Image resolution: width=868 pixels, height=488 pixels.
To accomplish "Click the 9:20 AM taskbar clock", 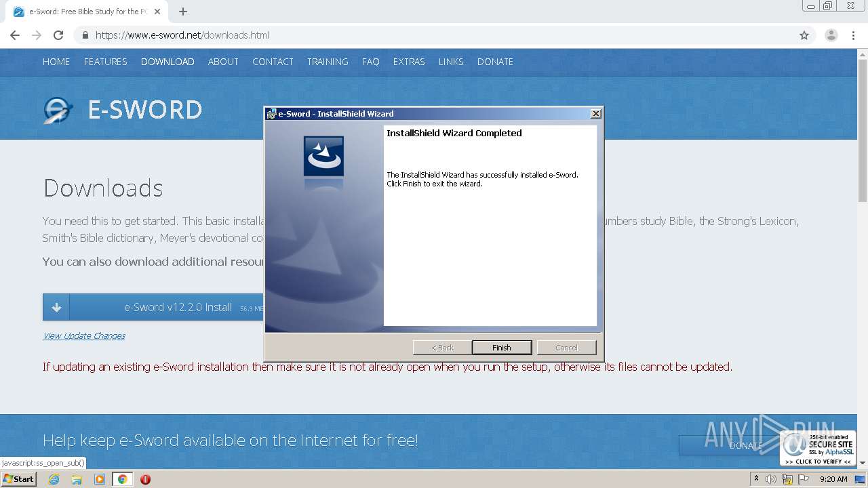I will click(x=833, y=479).
